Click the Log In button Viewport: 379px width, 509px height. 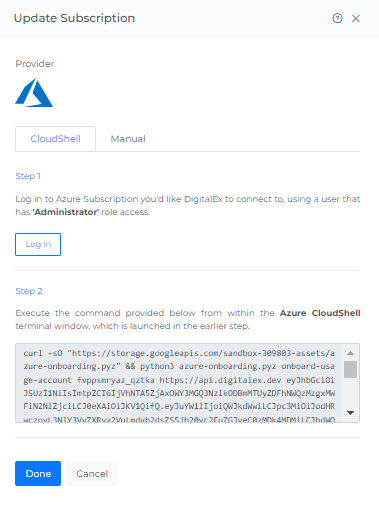click(38, 244)
